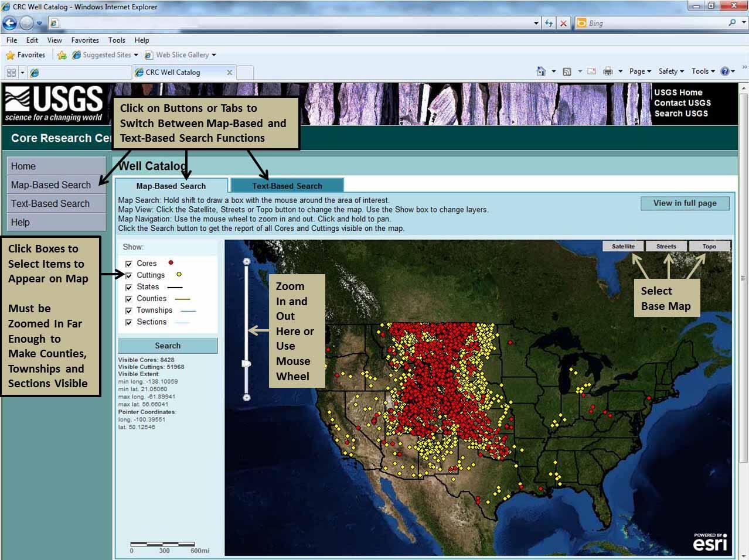
Task: Click the search magnifier icon
Action: pos(732,23)
